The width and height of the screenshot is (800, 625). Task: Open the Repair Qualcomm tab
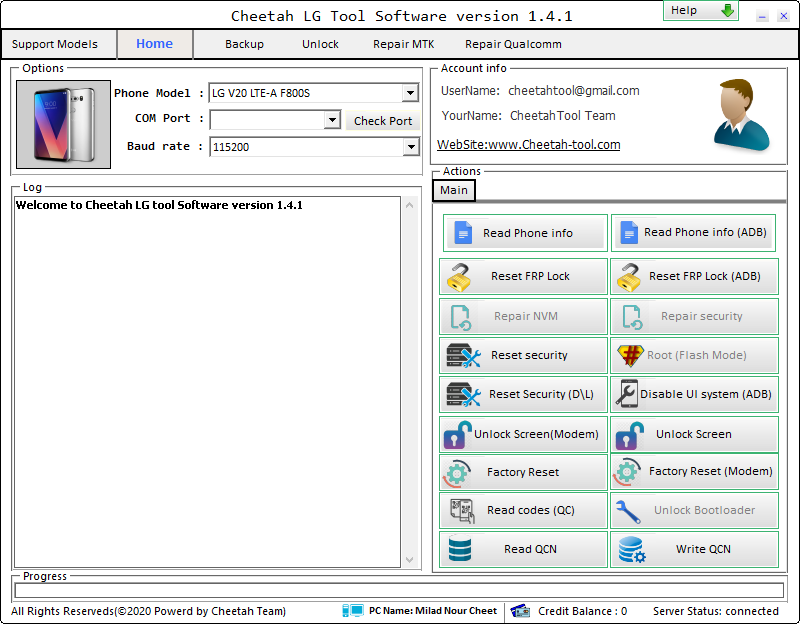[x=513, y=44]
